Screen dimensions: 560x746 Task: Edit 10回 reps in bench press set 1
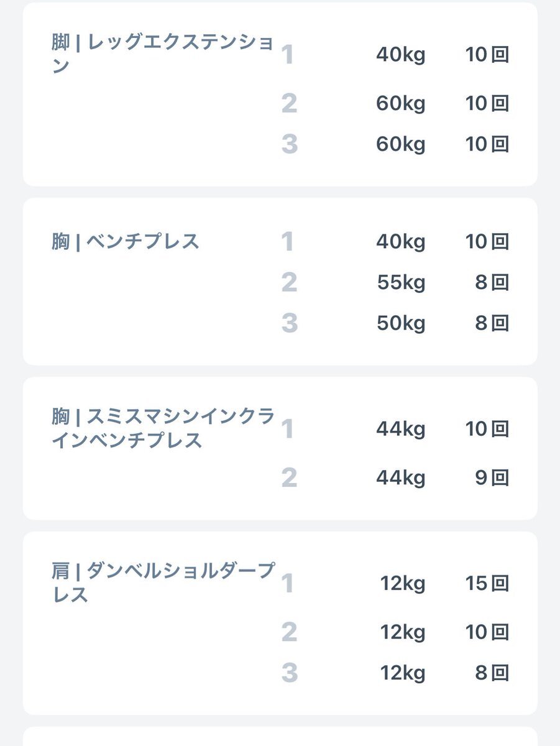[x=487, y=241]
